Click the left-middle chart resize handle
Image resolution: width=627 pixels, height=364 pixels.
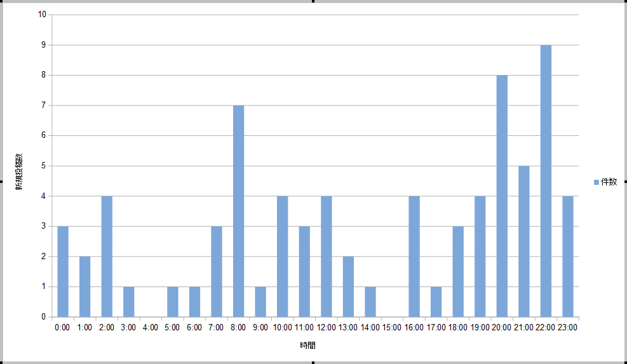tap(1, 182)
